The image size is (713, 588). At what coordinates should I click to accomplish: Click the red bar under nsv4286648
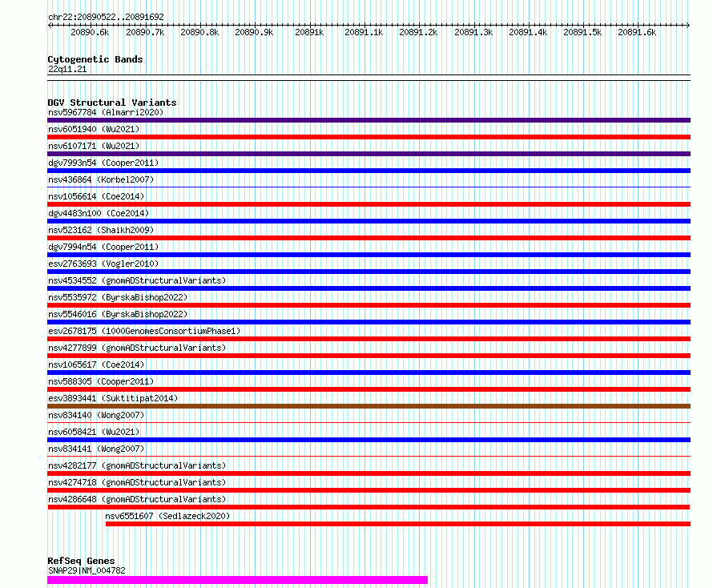pyautogui.click(x=369, y=507)
